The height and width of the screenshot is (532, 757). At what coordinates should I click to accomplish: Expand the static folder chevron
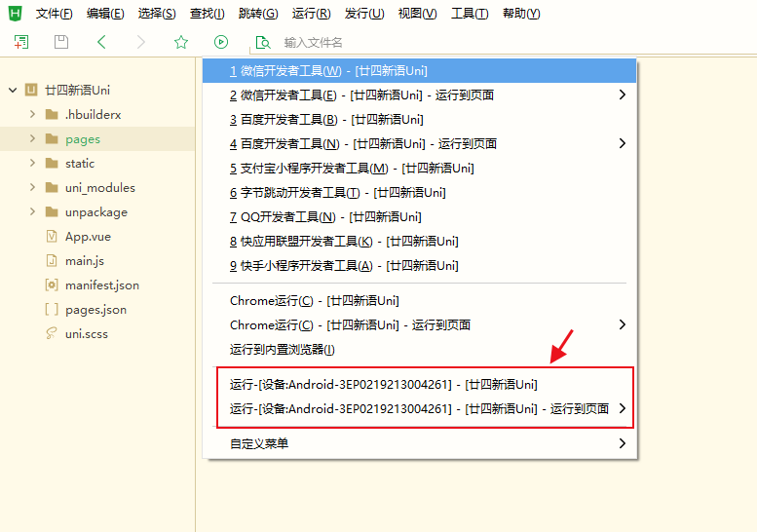click(32, 163)
